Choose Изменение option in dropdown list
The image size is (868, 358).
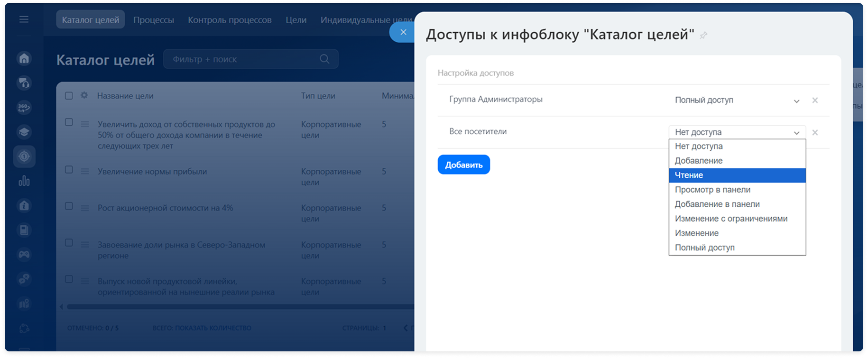tap(737, 233)
